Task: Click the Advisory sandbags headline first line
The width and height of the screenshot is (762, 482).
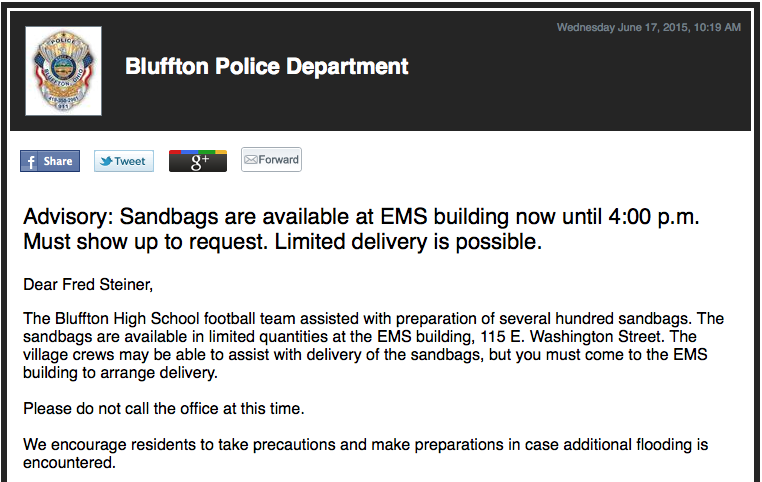Action: tap(361, 217)
